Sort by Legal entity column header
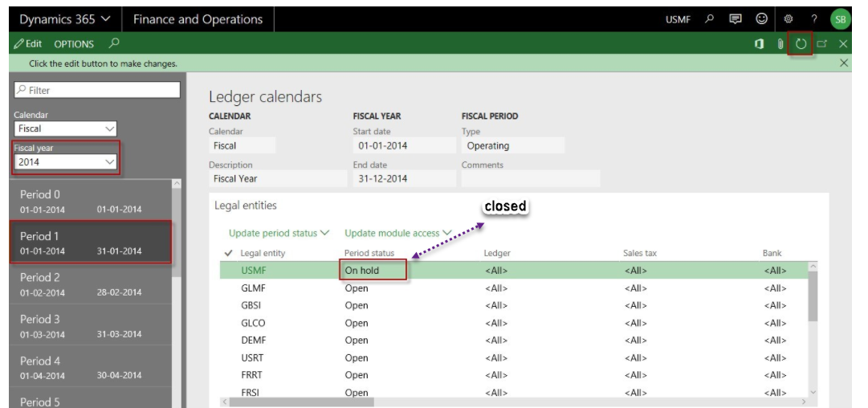This screenshot has width=868, height=408. [263, 253]
